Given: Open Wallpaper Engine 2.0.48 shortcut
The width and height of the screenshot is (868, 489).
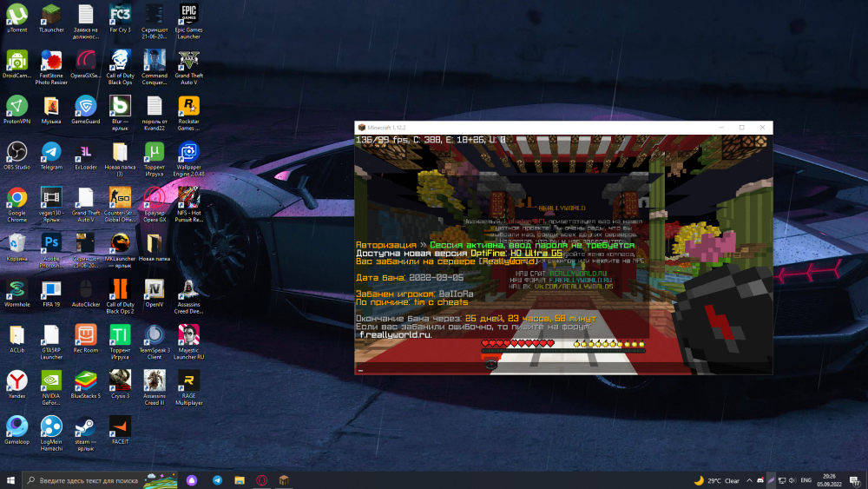Looking at the screenshot, I should tap(188, 160).
